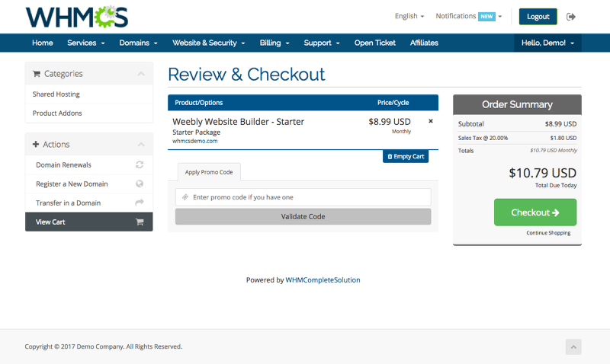Image resolution: width=610 pixels, height=364 pixels.
Task: Expand the Domains menu
Action: click(x=138, y=43)
